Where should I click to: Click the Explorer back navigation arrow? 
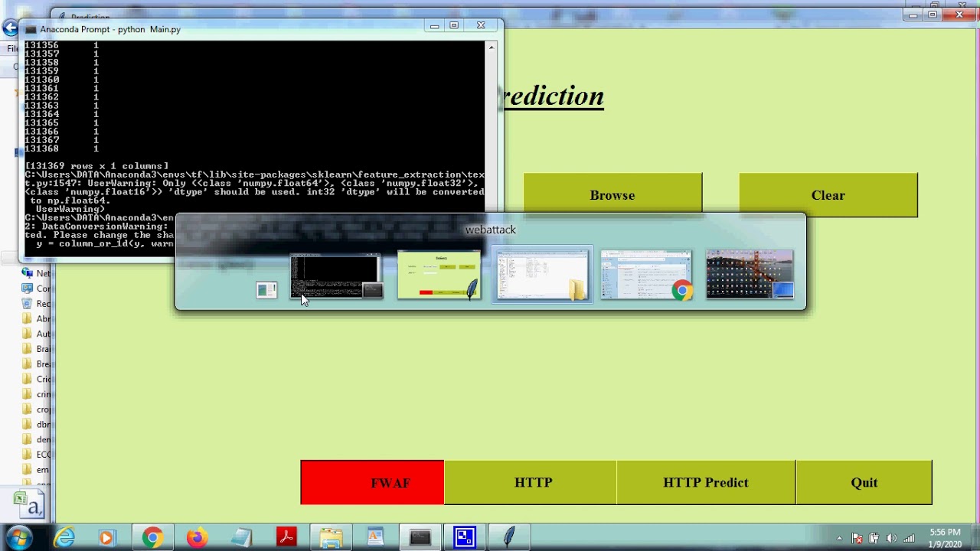point(10,28)
